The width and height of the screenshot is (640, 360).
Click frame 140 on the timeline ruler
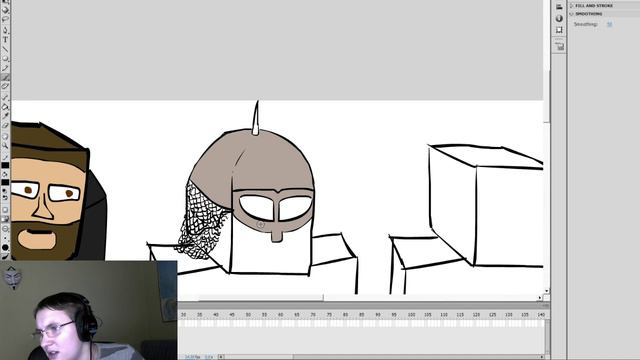(x=541, y=315)
